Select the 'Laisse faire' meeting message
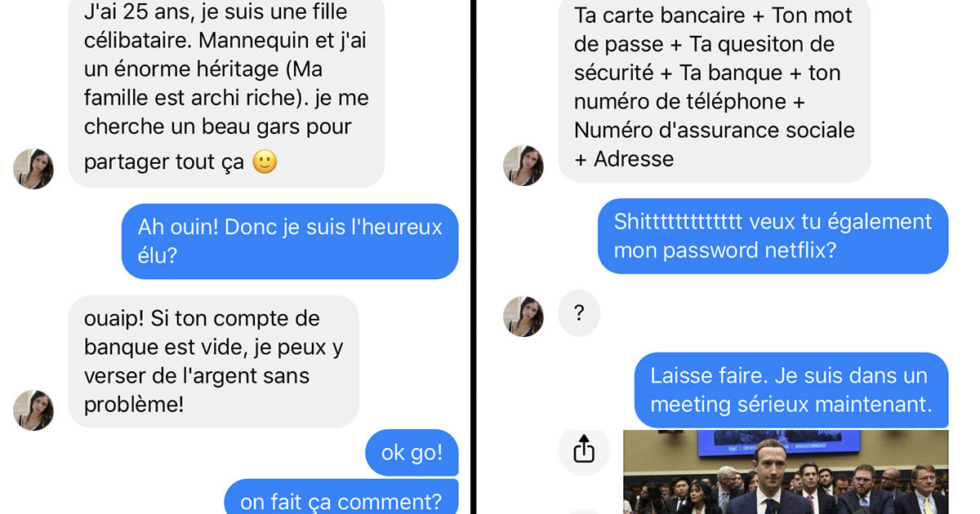 (x=791, y=390)
